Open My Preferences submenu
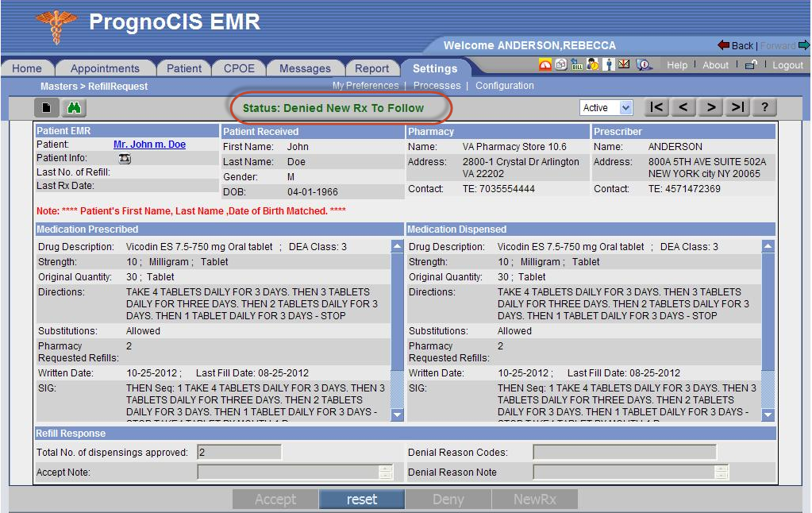 pyautogui.click(x=366, y=86)
